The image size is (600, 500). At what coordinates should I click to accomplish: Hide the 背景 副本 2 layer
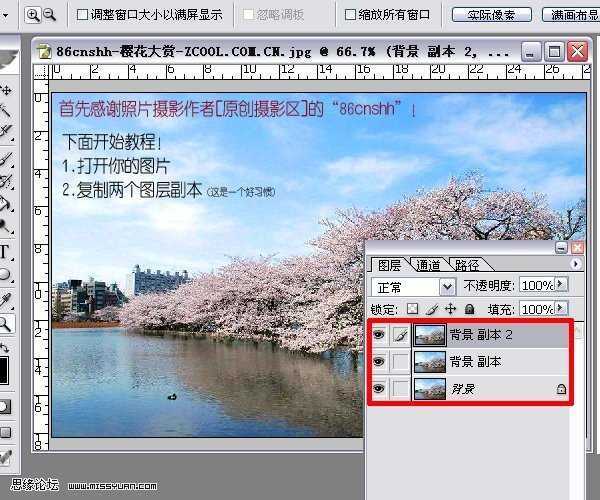pyautogui.click(x=380, y=334)
